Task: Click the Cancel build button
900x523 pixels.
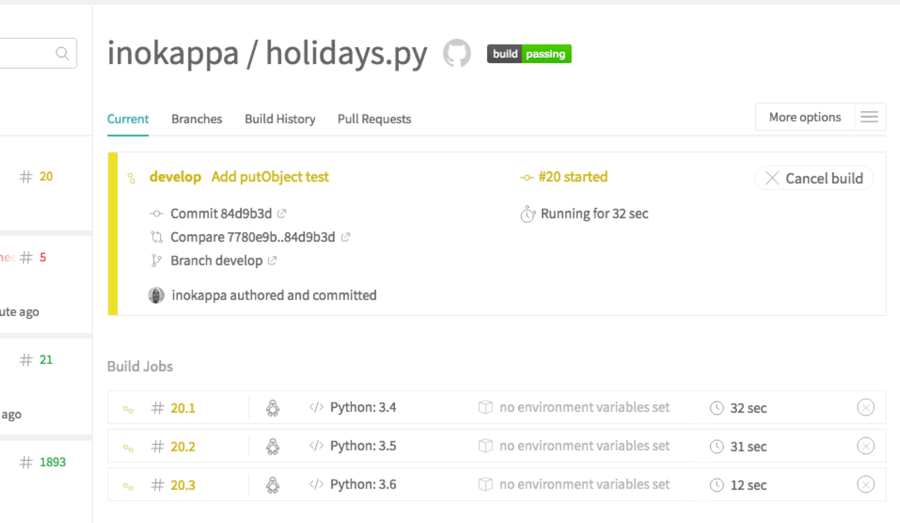Action: (814, 178)
